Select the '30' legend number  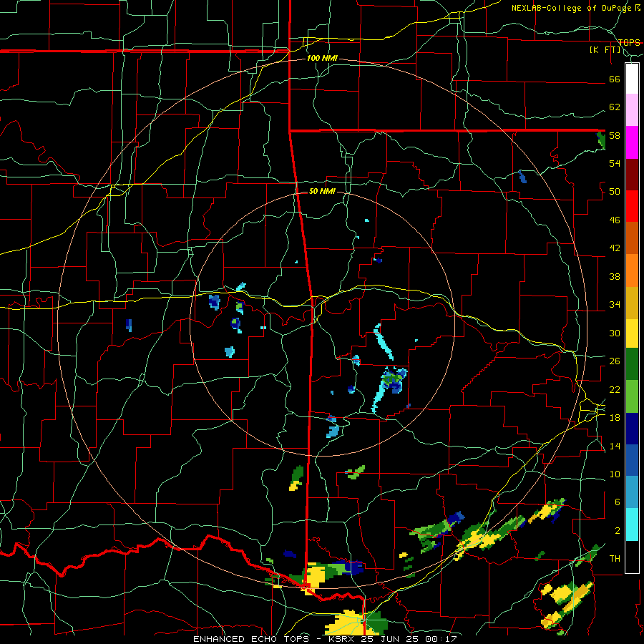pos(615,333)
